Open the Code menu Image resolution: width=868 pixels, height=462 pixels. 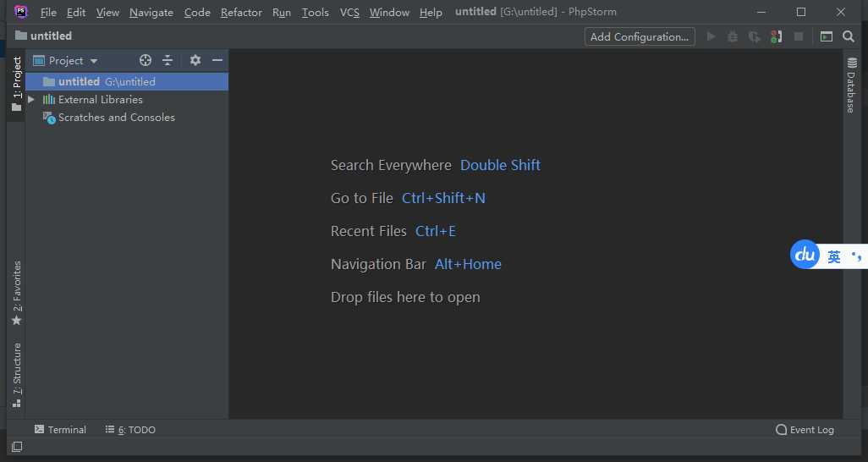click(197, 12)
